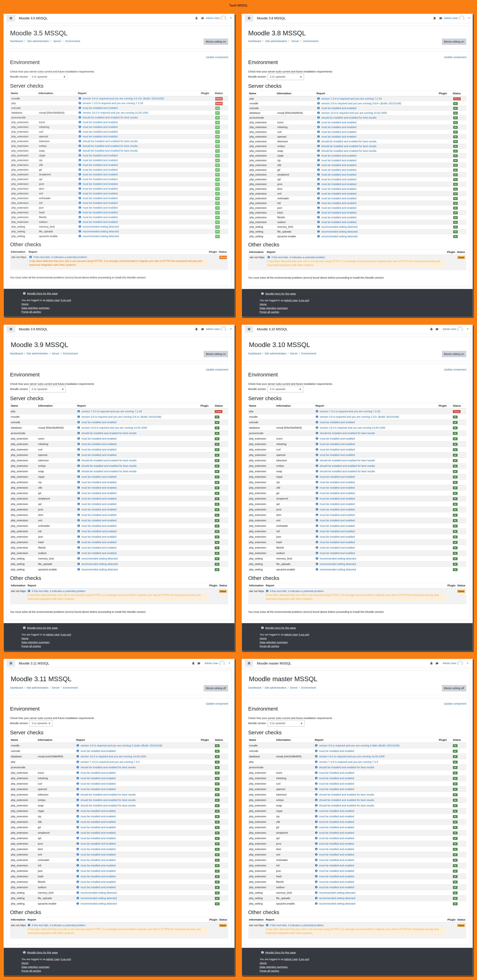Open Moodle version dropdown in 3.5 panel
Screen dimensions: 477x980
48,77
